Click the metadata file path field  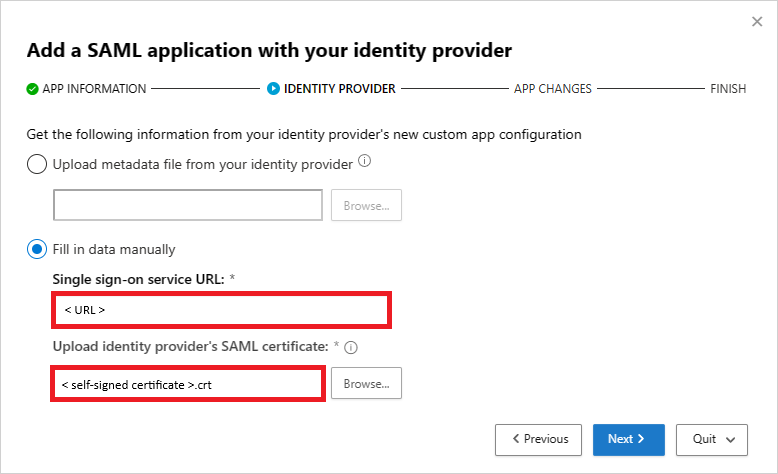coord(187,206)
